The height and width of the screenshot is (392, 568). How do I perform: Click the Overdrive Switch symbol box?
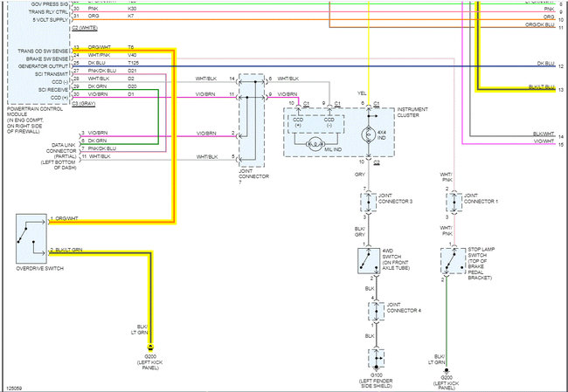(x=31, y=238)
